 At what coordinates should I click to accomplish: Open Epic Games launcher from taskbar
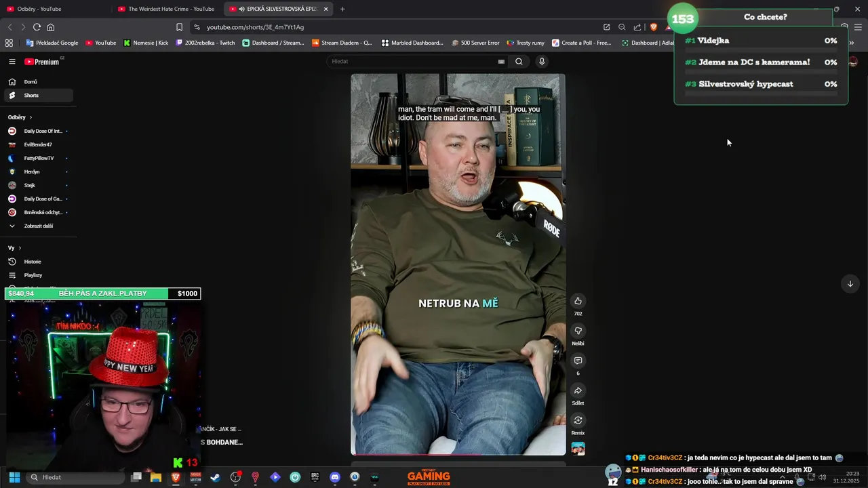pos(315,477)
